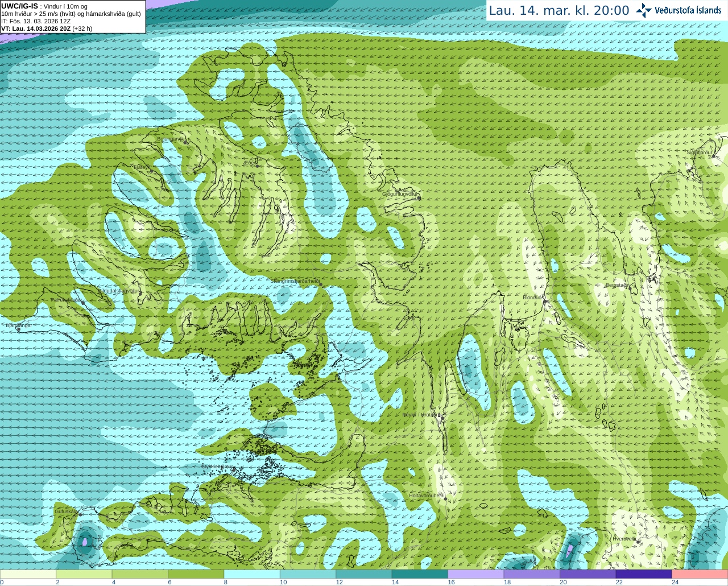The height and width of the screenshot is (586, 728).
Task: Click the 22–24 m/s legend swatch
Action: point(644,574)
